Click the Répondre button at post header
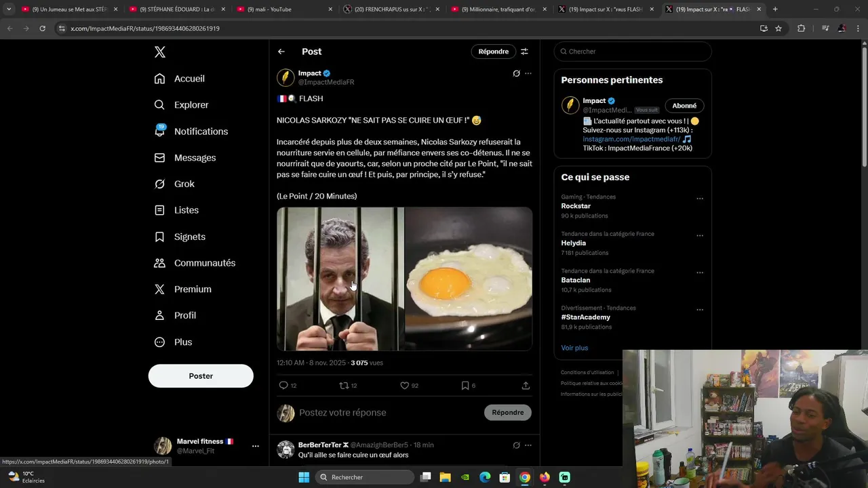The image size is (868, 488). 493,52
